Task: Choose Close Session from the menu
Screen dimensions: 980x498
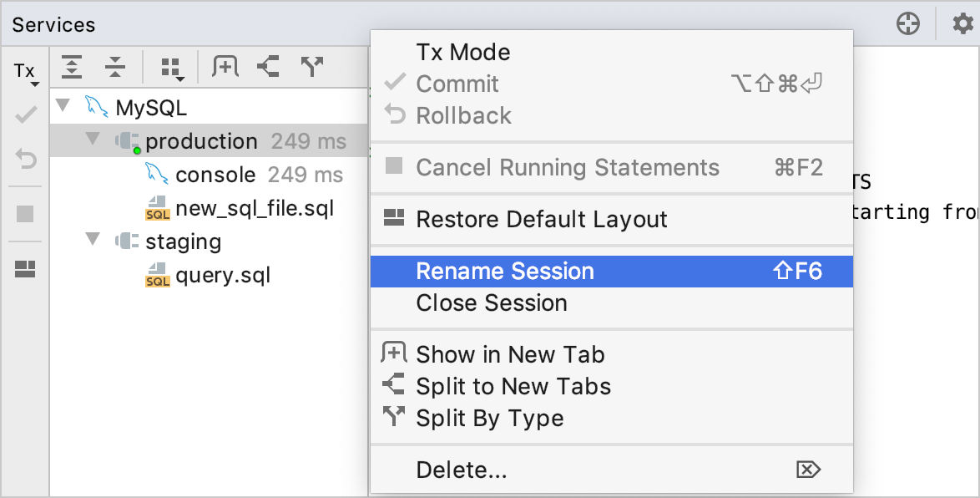Action: 492,303
